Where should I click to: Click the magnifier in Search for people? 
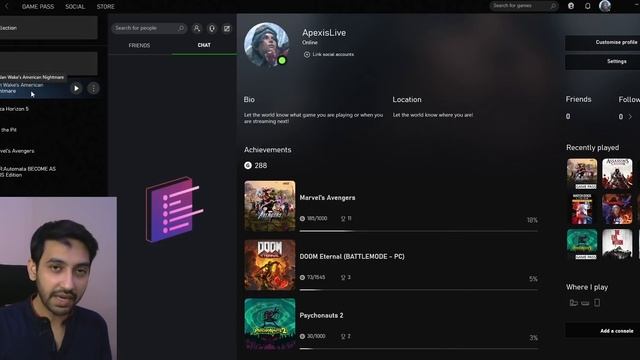pyautogui.click(x=181, y=28)
